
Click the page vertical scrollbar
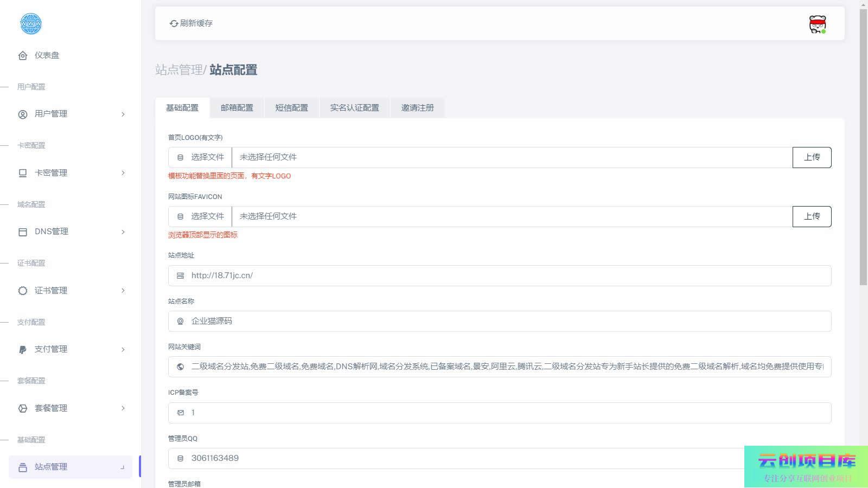[863, 146]
